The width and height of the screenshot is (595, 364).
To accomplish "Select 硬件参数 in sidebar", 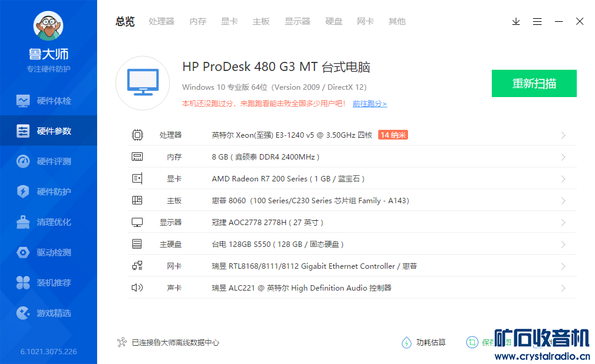I will [x=49, y=131].
